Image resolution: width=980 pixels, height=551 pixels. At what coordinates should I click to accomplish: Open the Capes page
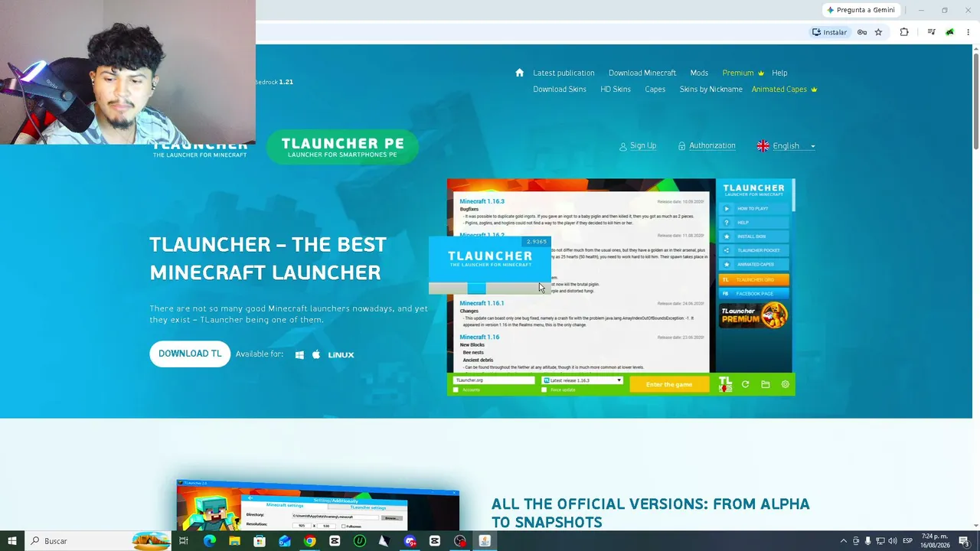tap(655, 90)
